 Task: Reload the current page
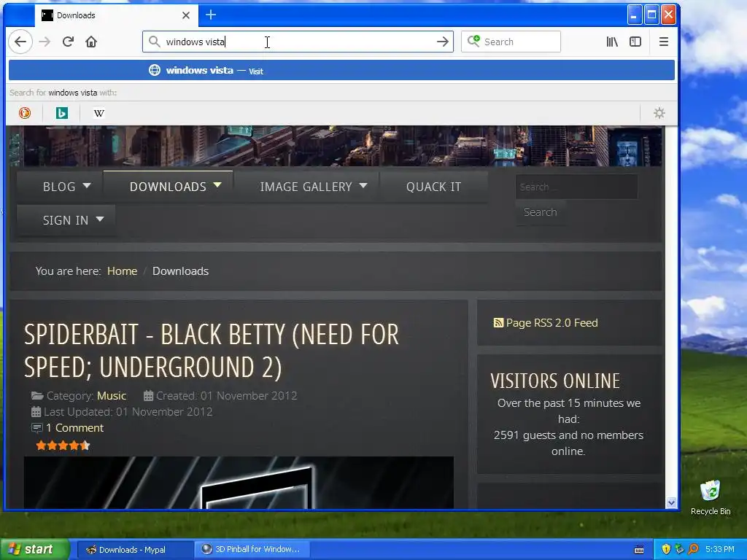68,42
